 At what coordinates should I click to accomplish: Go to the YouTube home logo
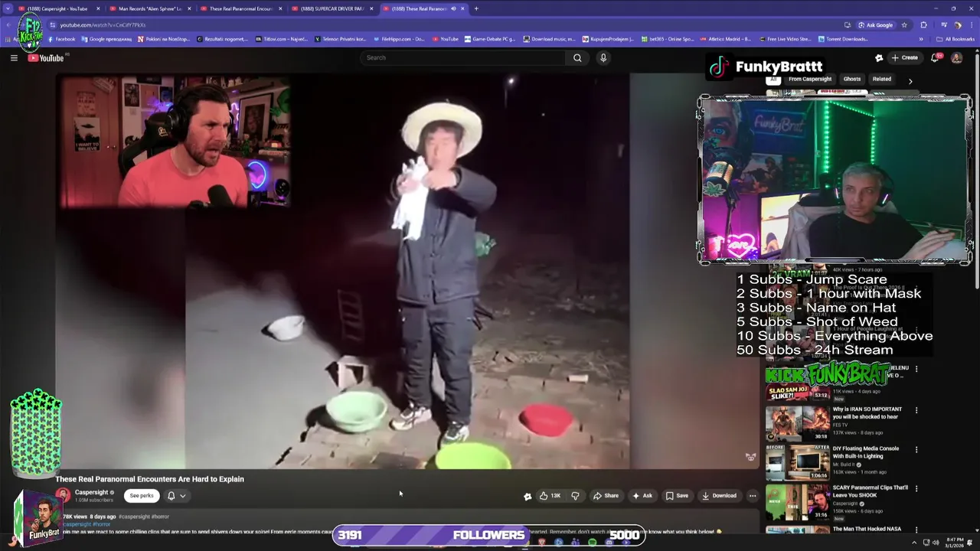tap(46, 58)
